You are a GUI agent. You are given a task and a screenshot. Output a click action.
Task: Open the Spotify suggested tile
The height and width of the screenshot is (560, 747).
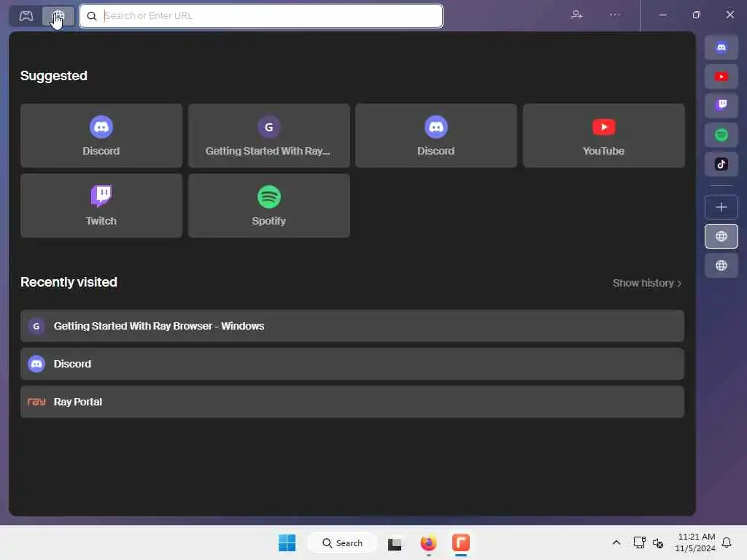pos(268,206)
